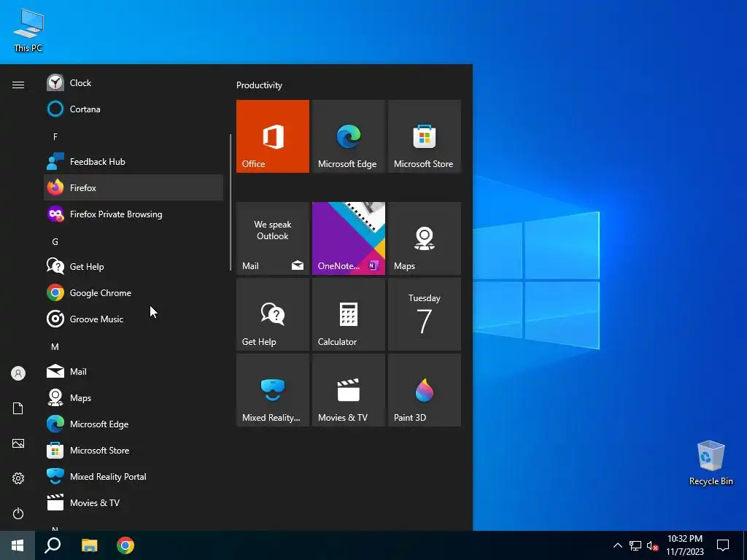Image resolution: width=747 pixels, height=560 pixels.
Task: Click the Productivity group title
Action: (259, 85)
